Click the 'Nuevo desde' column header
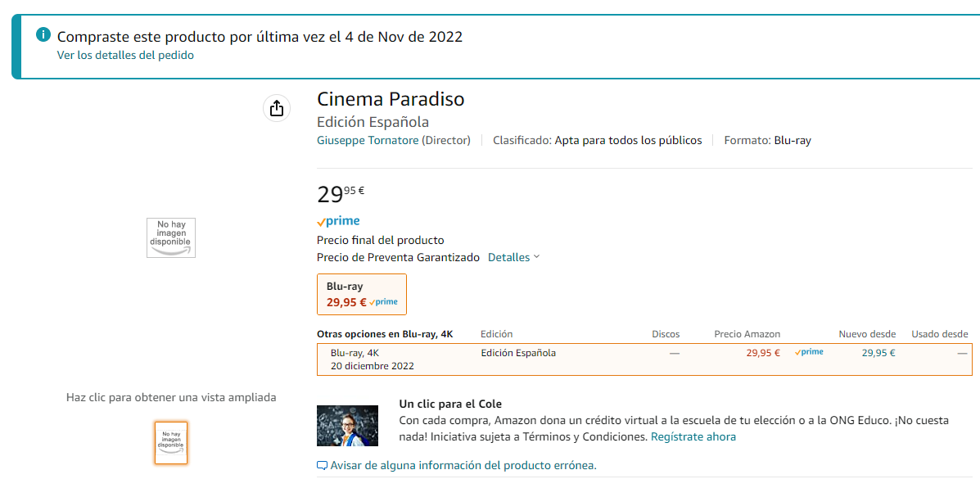980x479 pixels. 867,334
